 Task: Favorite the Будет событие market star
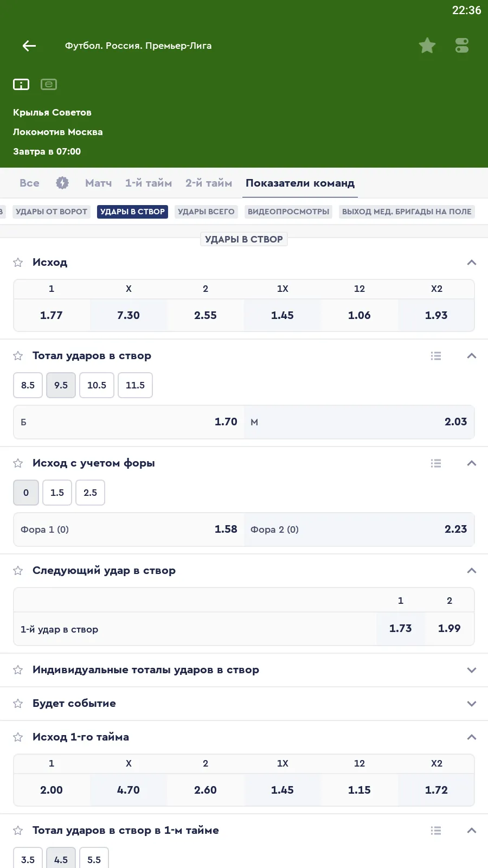[18, 704]
